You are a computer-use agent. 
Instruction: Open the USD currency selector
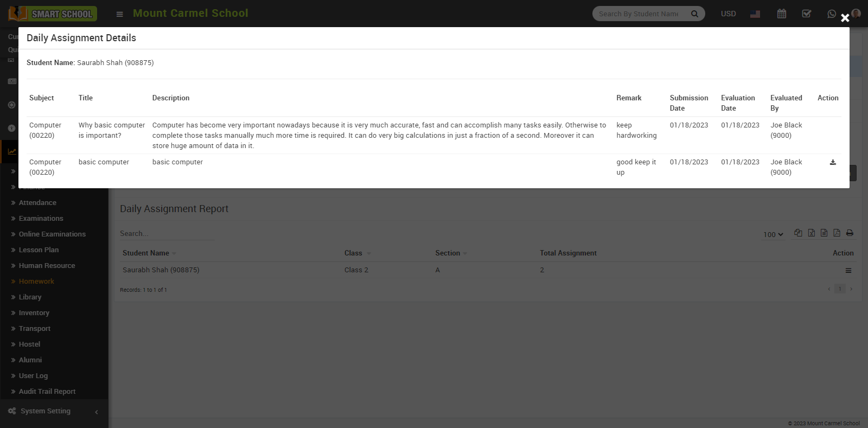[x=728, y=14]
